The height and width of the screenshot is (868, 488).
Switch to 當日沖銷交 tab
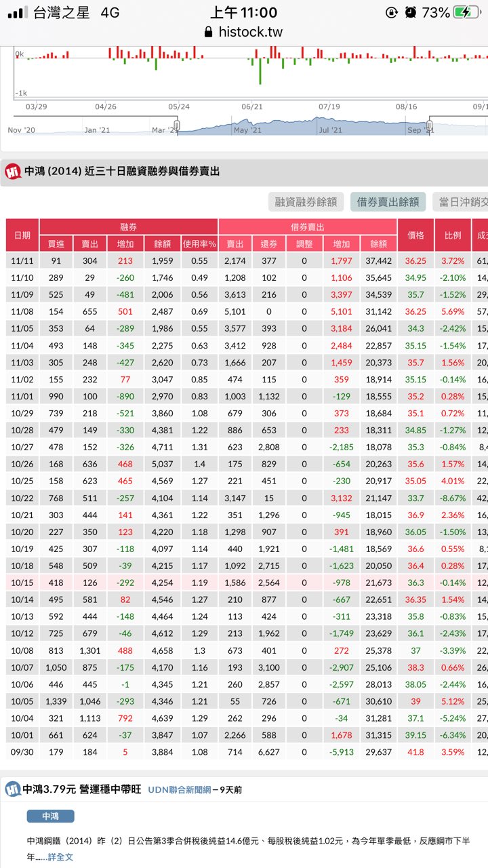pyautogui.click(x=460, y=201)
